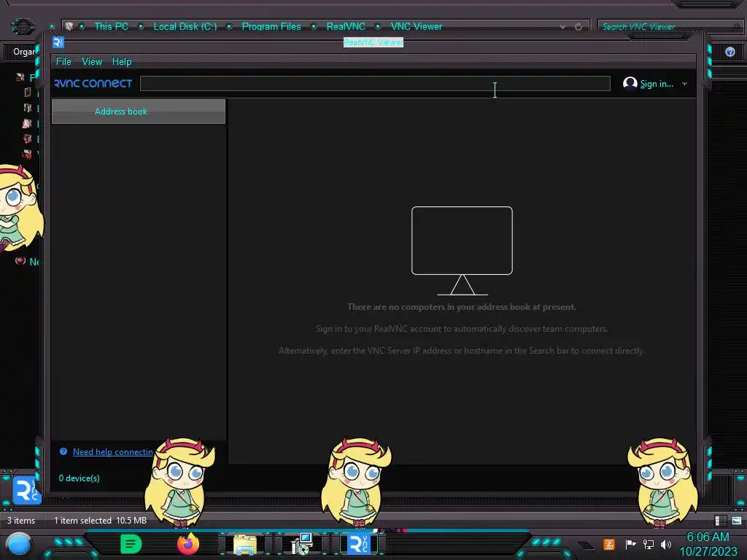Open File Explorer from the taskbar
Screen dimensions: 747x560
(x=245, y=545)
